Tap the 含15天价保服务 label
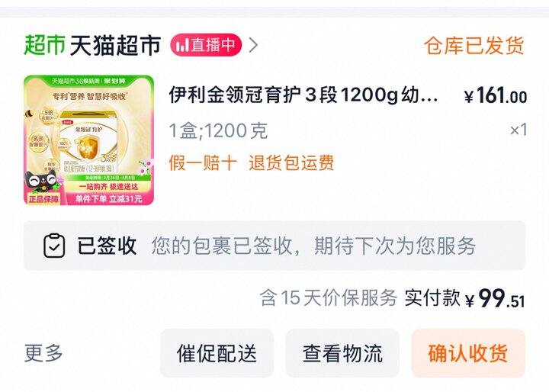The image size is (549, 392). pyautogui.click(x=329, y=298)
